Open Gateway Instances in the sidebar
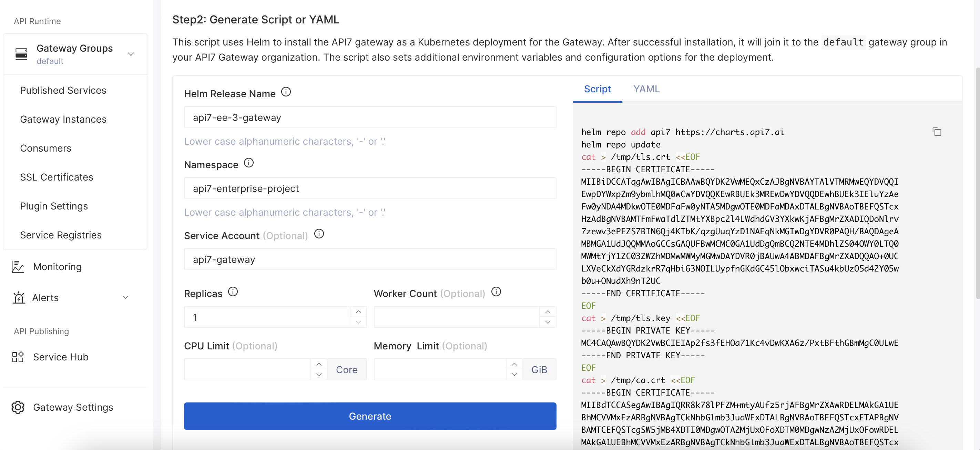 click(x=63, y=119)
